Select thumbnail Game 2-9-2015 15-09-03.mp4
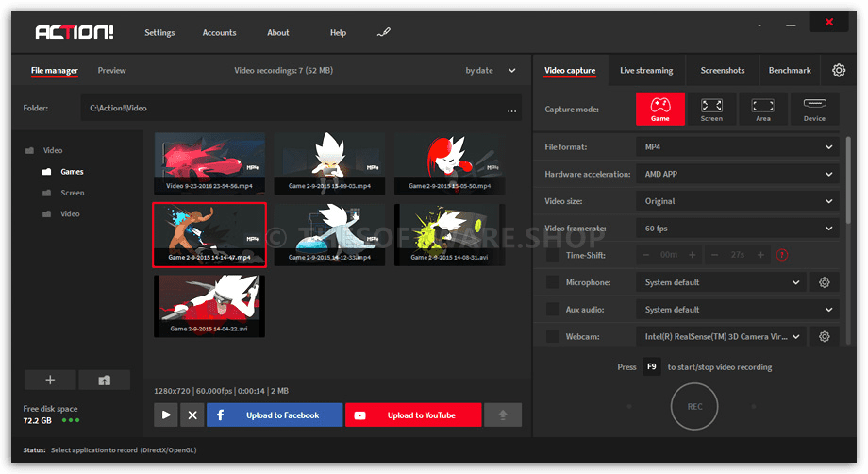 329,163
